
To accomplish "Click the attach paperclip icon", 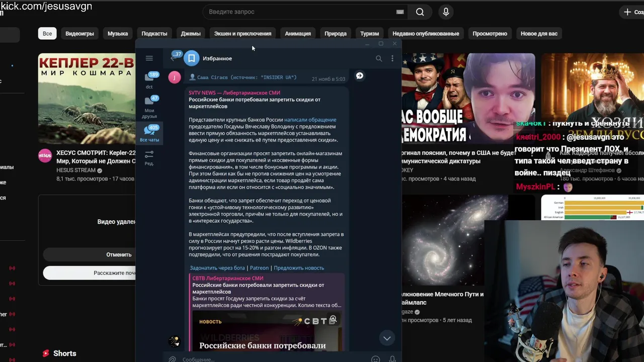I will 172,359.
